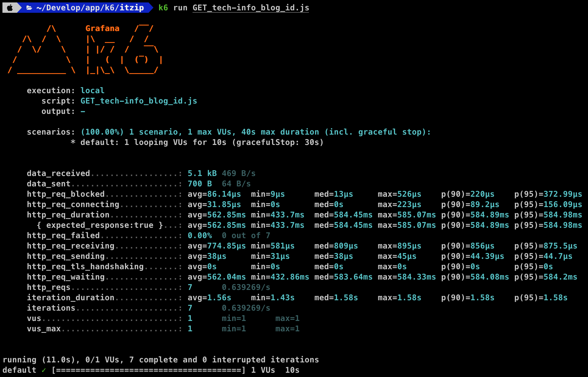Click the iteration_duration avg=1.56s value
Screen dimensions: 588x377
[x=209, y=298]
